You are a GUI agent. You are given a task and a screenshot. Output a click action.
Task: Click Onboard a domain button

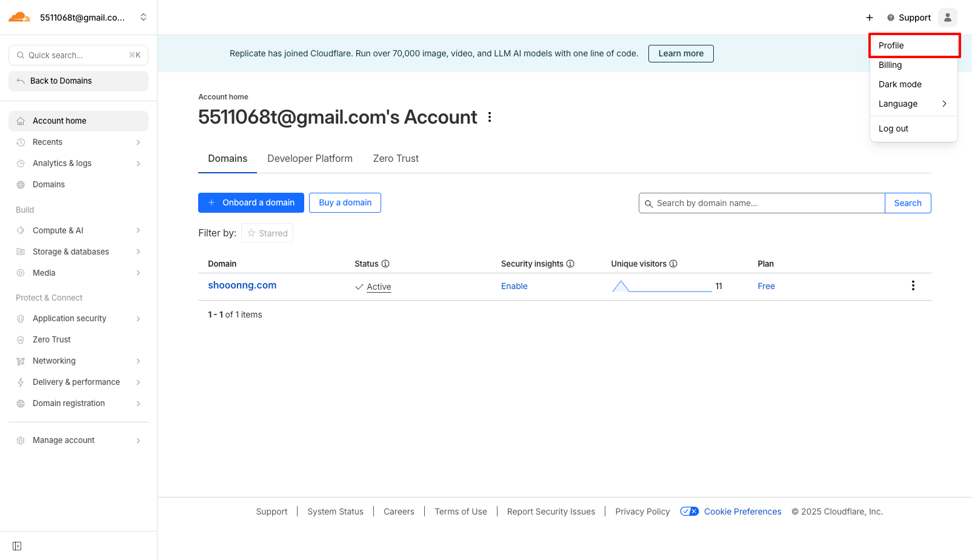251,202
